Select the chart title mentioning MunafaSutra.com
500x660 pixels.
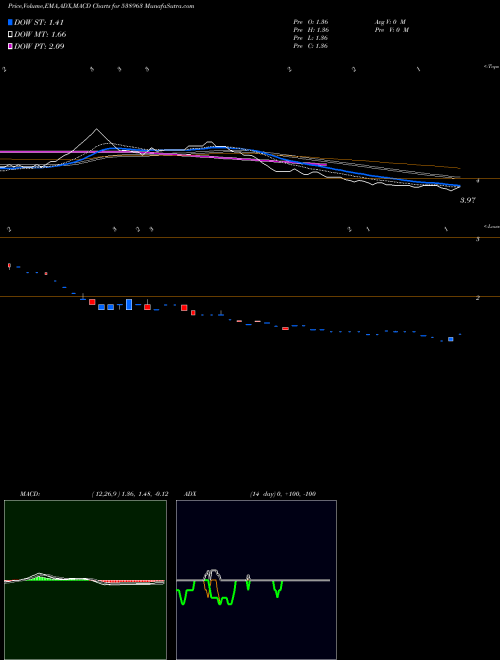pos(101,6)
